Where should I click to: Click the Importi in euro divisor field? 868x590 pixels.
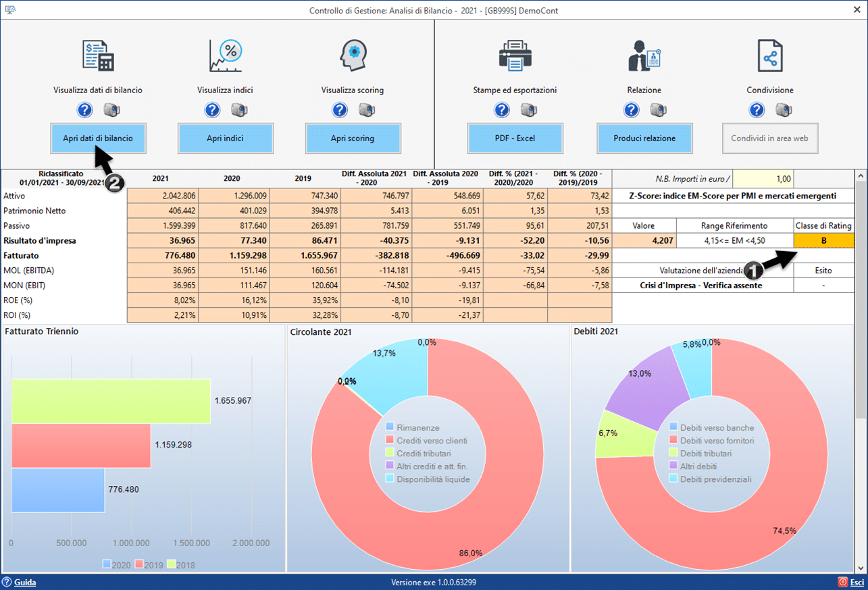pos(763,179)
